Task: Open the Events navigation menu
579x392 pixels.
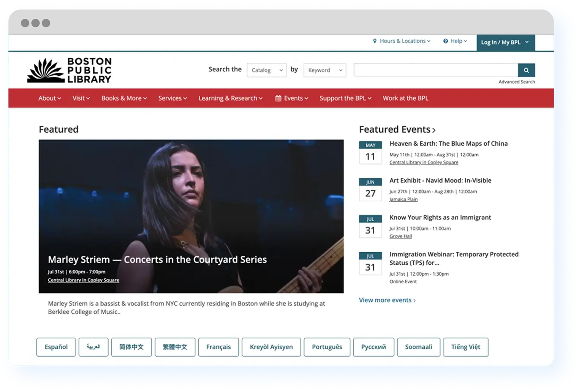Action: [292, 98]
